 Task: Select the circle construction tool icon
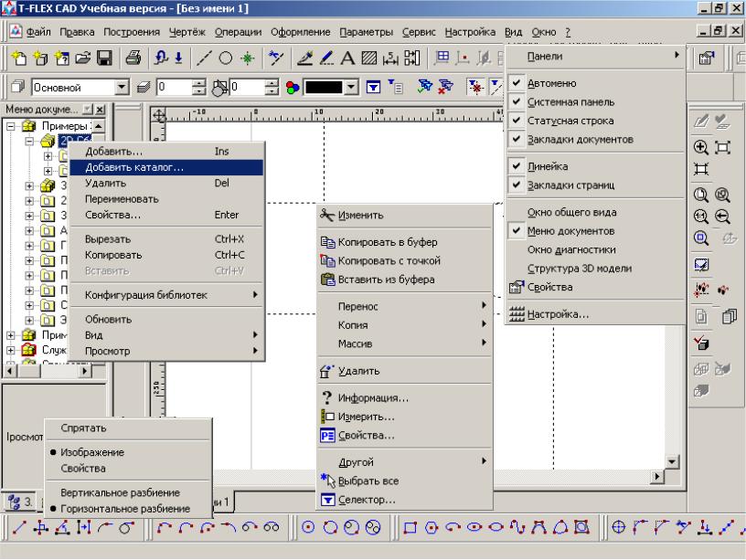[226, 58]
